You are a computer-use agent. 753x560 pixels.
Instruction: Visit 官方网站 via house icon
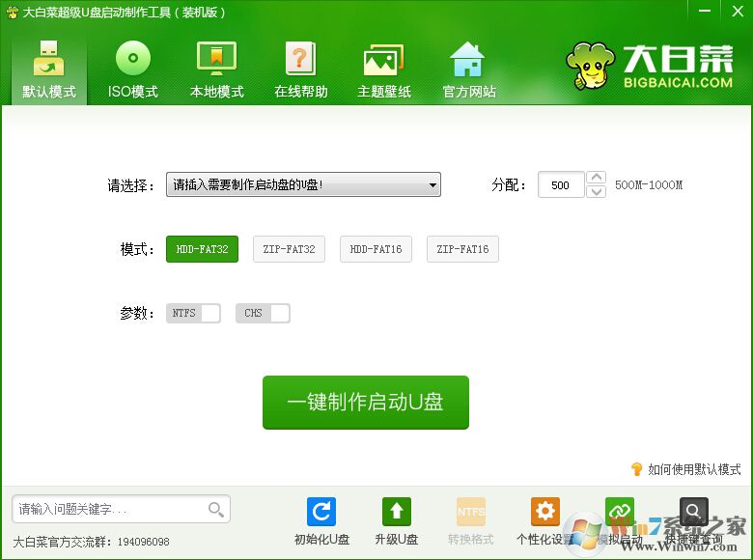click(x=468, y=70)
